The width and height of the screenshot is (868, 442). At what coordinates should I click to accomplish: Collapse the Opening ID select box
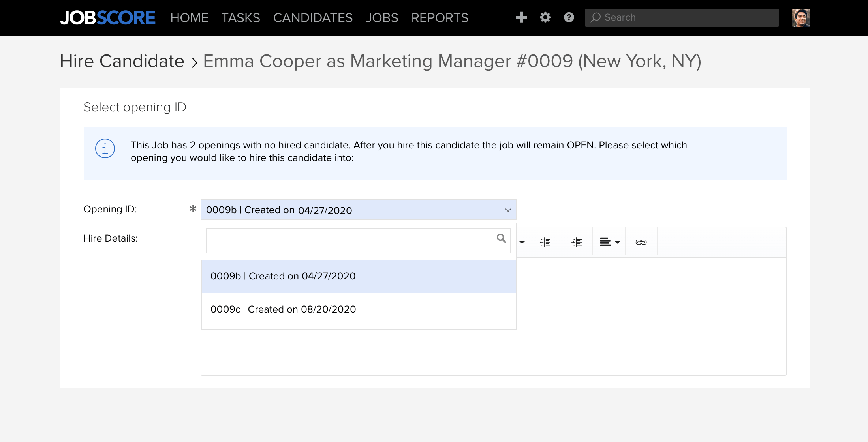(x=508, y=210)
